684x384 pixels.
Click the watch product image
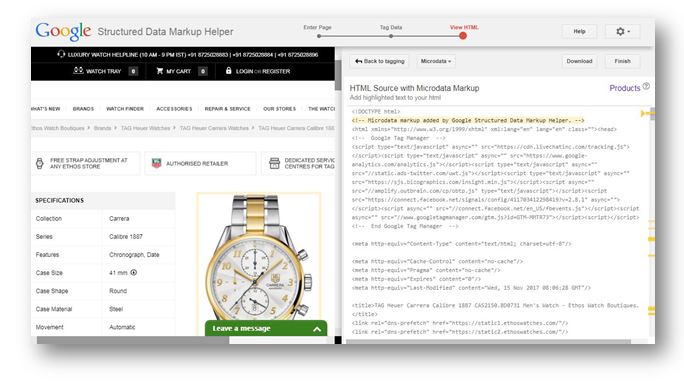point(259,257)
